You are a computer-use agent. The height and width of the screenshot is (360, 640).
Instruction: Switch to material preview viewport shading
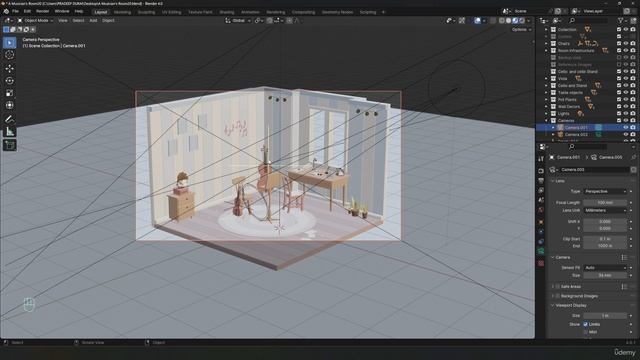[515, 20]
